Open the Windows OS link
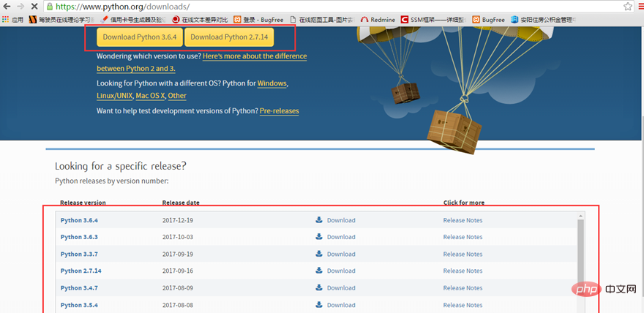Screen dimensions: 644x313 pyautogui.click(x=272, y=83)
